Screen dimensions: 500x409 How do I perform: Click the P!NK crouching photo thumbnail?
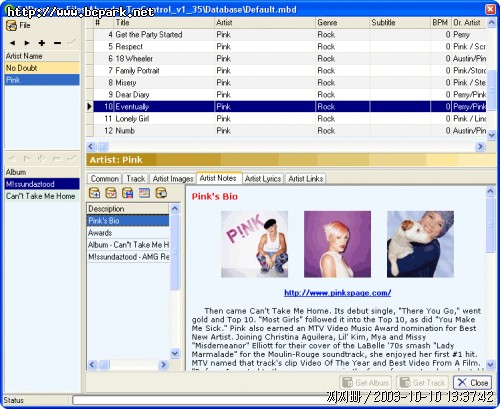point(255,244)
